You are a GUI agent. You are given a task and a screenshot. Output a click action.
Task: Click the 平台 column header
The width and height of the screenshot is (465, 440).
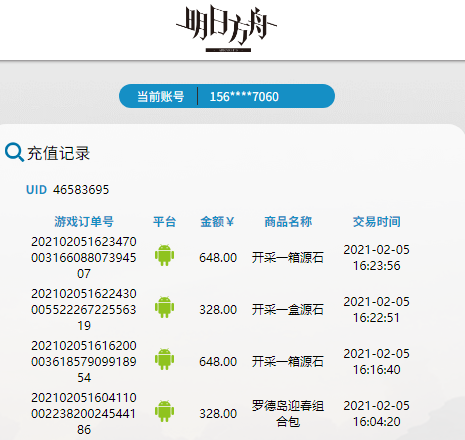point(164,221)
